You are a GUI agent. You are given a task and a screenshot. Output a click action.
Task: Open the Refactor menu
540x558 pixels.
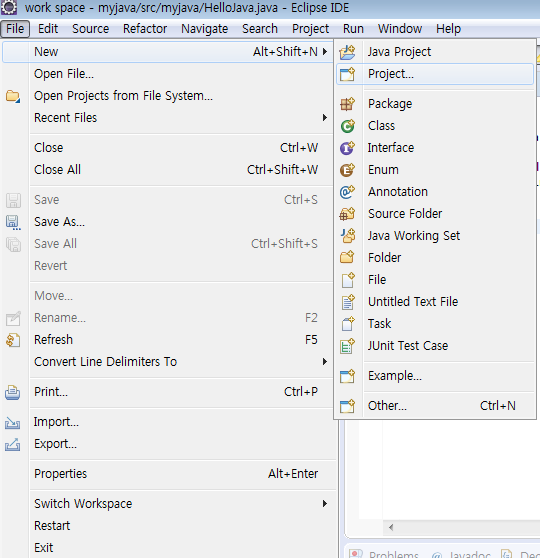tap(145, 28)
